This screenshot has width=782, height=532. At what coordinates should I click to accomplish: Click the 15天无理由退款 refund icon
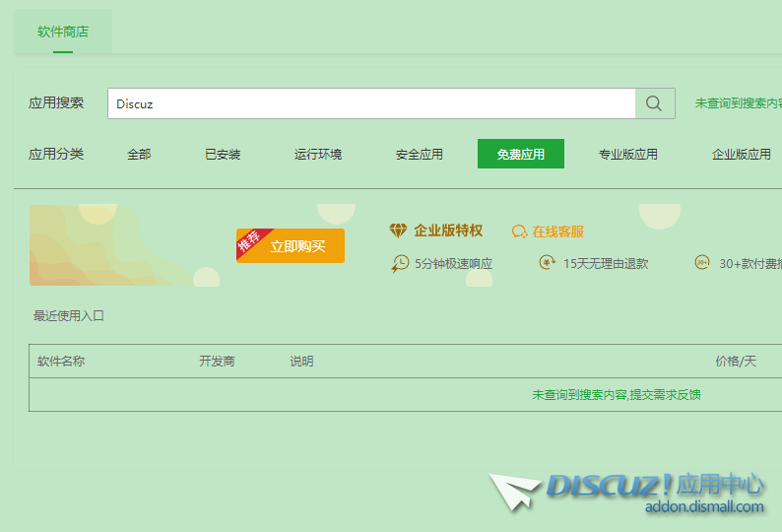pos(547,262)
